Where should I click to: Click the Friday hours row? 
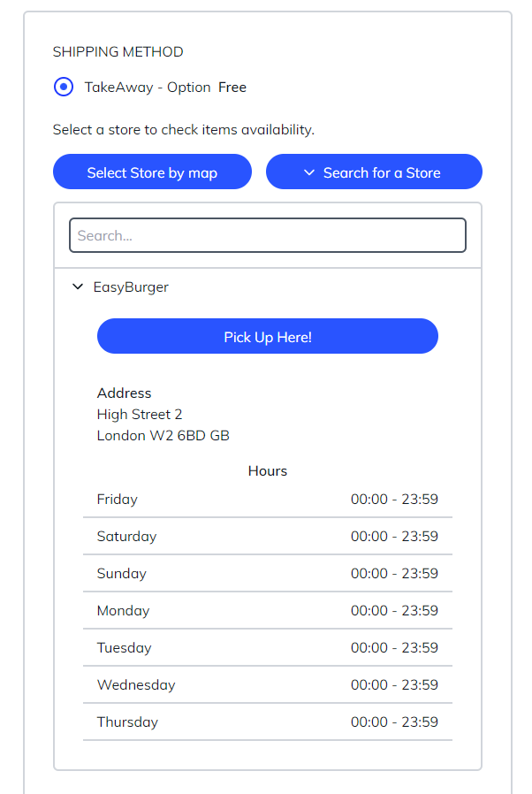[267, 500]
